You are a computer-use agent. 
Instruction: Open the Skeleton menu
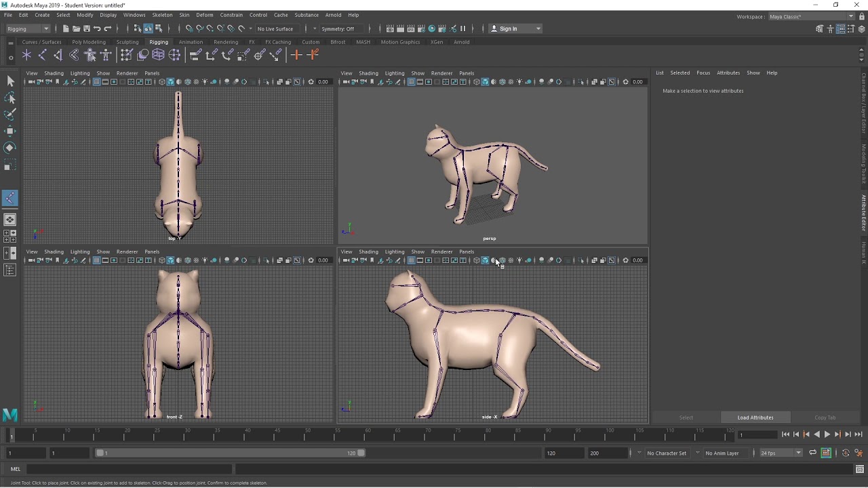(x=162, y=15)
